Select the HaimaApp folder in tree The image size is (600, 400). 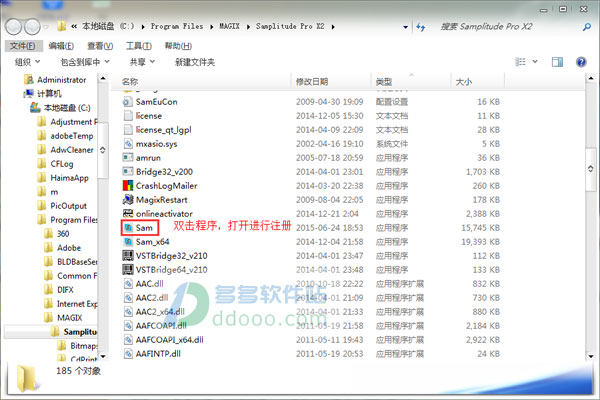(69, 178)
